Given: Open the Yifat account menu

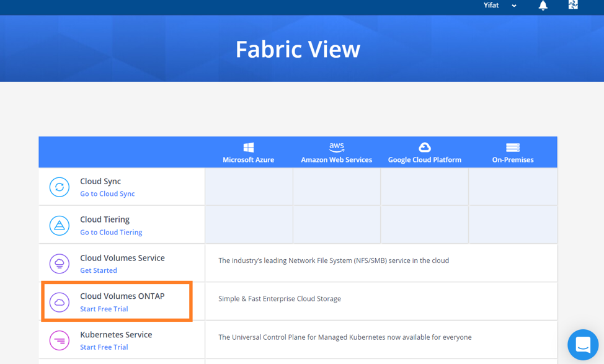Looking at the screenshot, I should click(491, 6).
